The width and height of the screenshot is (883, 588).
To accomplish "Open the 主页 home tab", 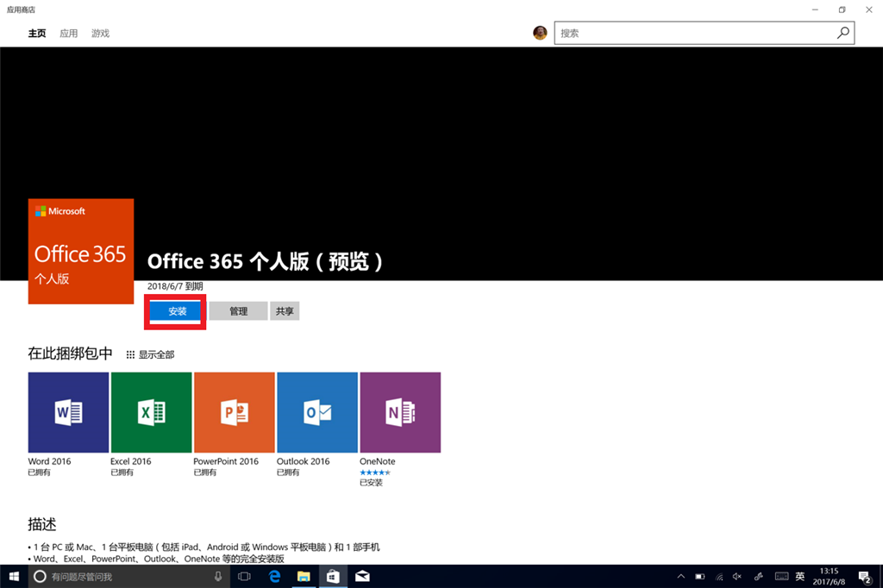I will (x=37, y=34).
